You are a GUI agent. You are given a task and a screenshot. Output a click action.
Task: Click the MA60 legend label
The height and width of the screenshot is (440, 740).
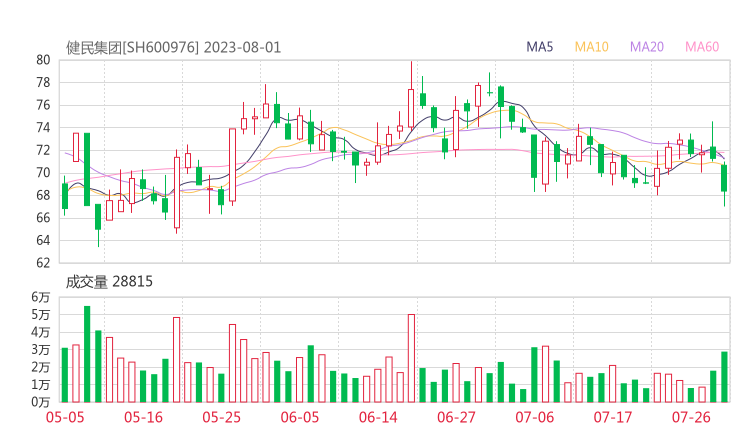click(702, 47)
